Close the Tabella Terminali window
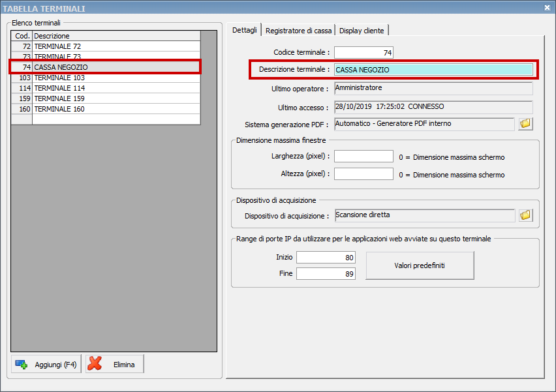The image size is (556, 392). 547,7
